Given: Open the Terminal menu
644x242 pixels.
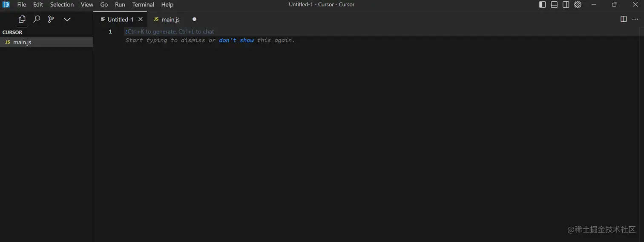Looking at the screenshot, I should pyautogui.click(x=143, y=5).
